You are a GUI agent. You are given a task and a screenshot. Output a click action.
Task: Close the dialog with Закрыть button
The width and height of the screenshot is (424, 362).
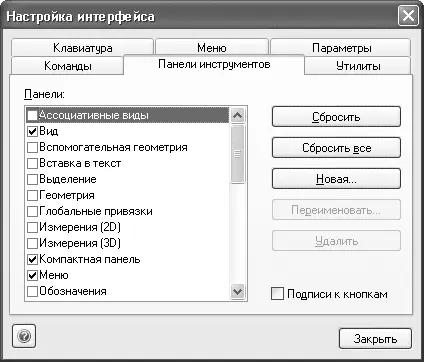pyautogui.click(x=375, y=339)
